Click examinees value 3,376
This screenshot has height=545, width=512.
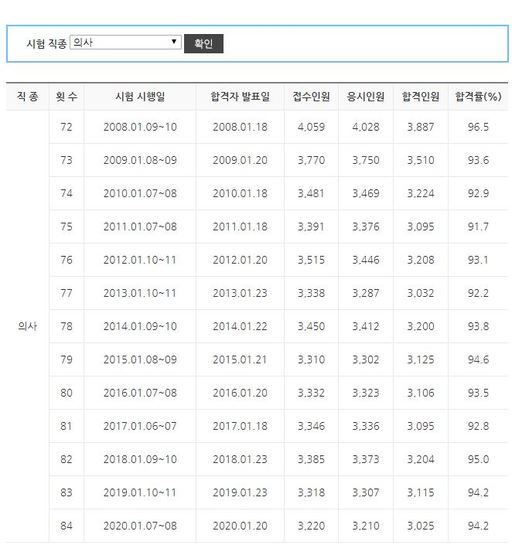click(366, 227)
